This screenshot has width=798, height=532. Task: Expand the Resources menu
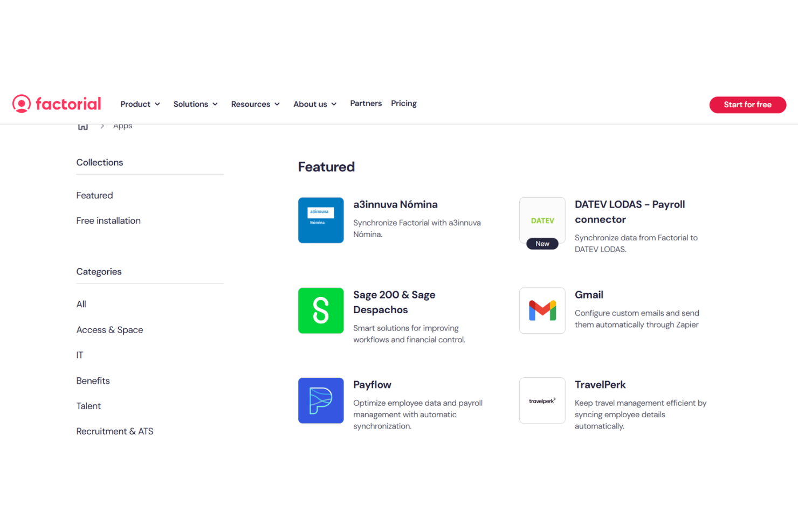click(256, 104)
